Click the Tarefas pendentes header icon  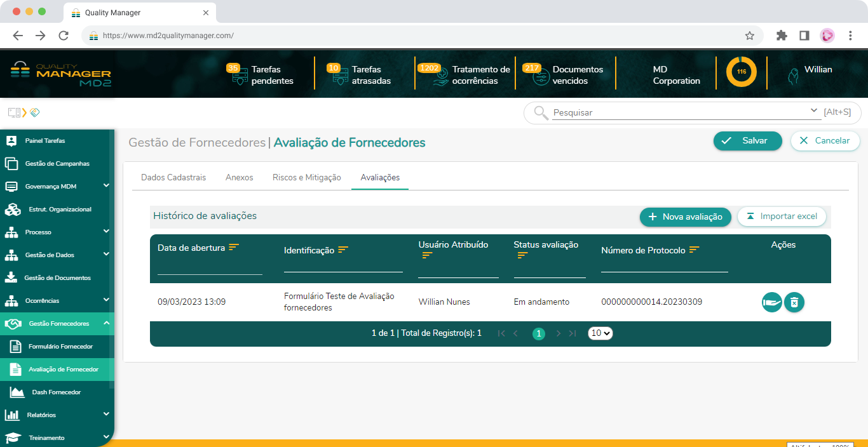(240, 77)
